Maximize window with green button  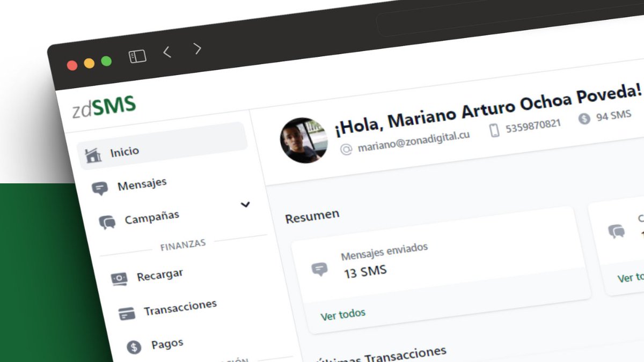[106, 61]
